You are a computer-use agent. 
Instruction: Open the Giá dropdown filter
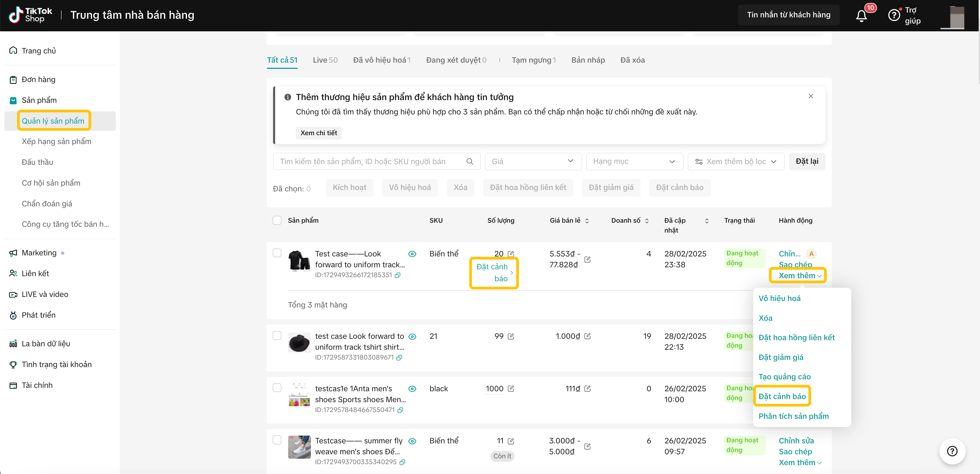(x=533, y=161)
